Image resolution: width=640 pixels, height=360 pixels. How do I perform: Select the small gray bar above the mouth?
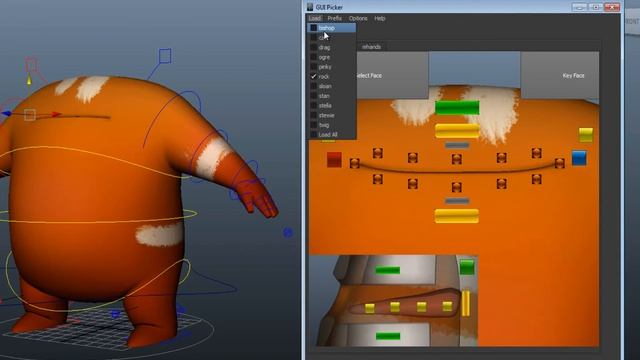[457, 145]
